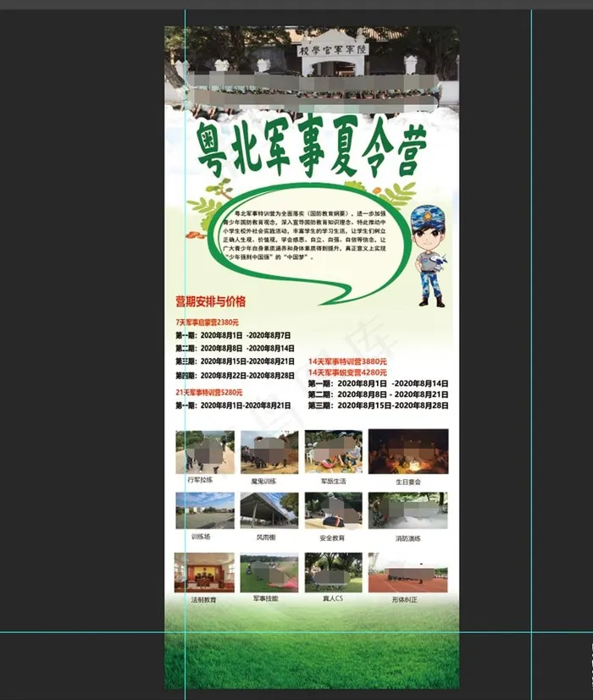This screenshot has width=593, height=700.
Task: Click the 法制教育 courtroom photo
Action: [x=204, y=573]
